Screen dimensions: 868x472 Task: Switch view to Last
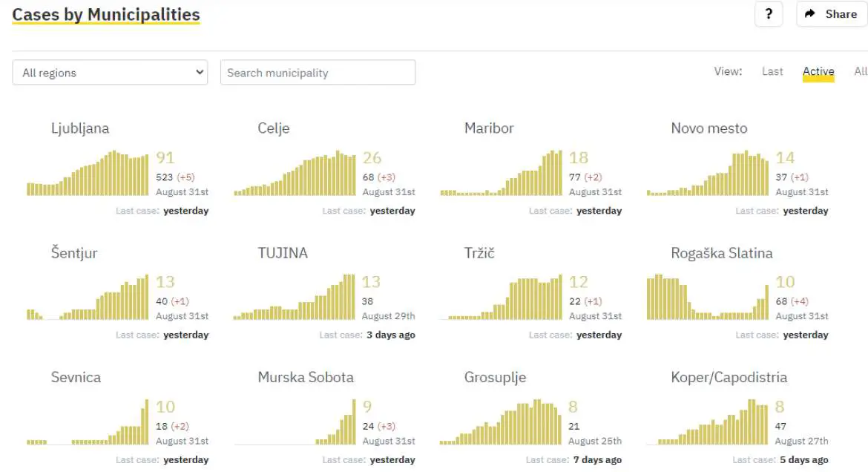pos(772,71)
